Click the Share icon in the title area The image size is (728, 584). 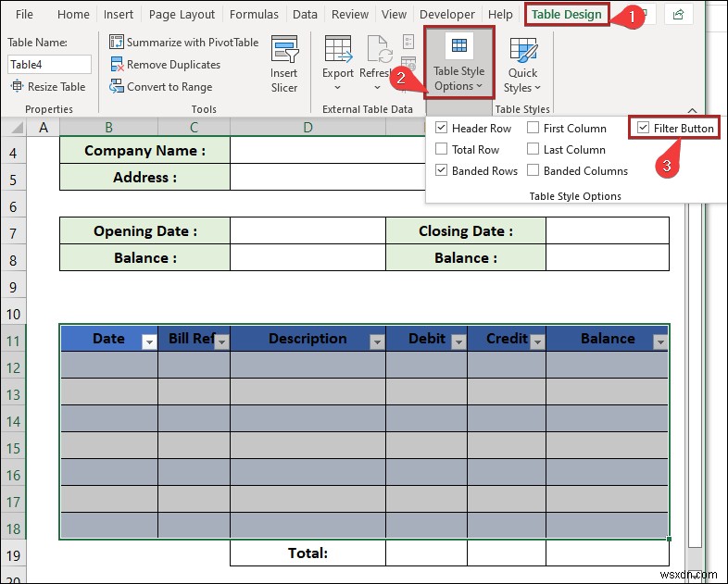[678, 15]
